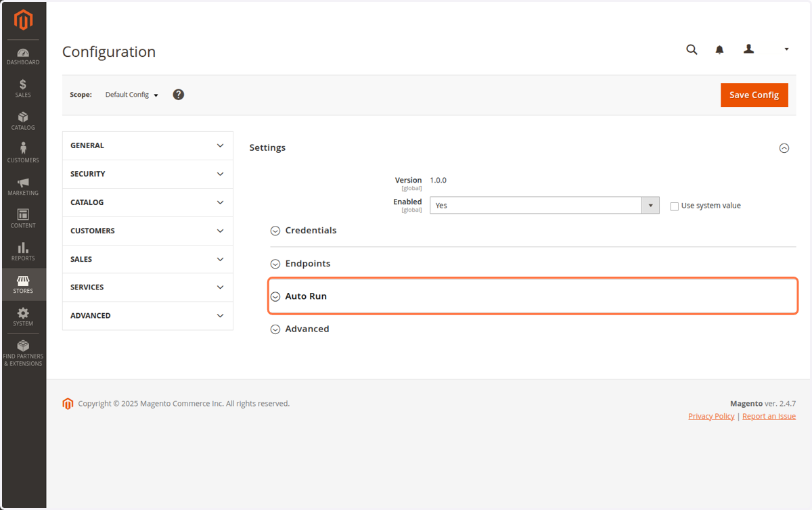Viewport: 812px width, 510px height.
Task: Click the Configuration page title
Action: tap(109, 52)
